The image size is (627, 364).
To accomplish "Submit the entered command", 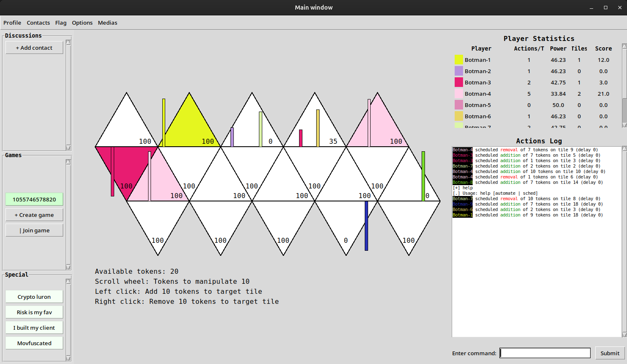I will pyautogui.click(x=610, y=353).
